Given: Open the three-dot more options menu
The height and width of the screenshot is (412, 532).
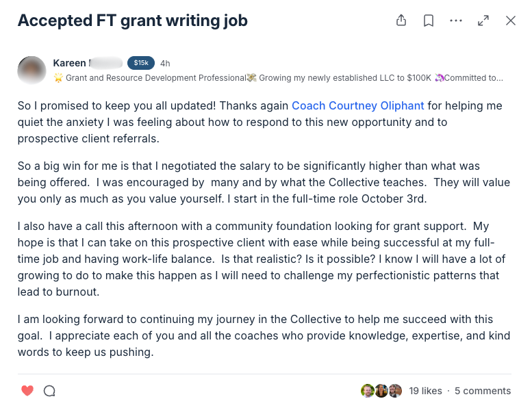Looking at the screenshot, I should tap(456, 21).
